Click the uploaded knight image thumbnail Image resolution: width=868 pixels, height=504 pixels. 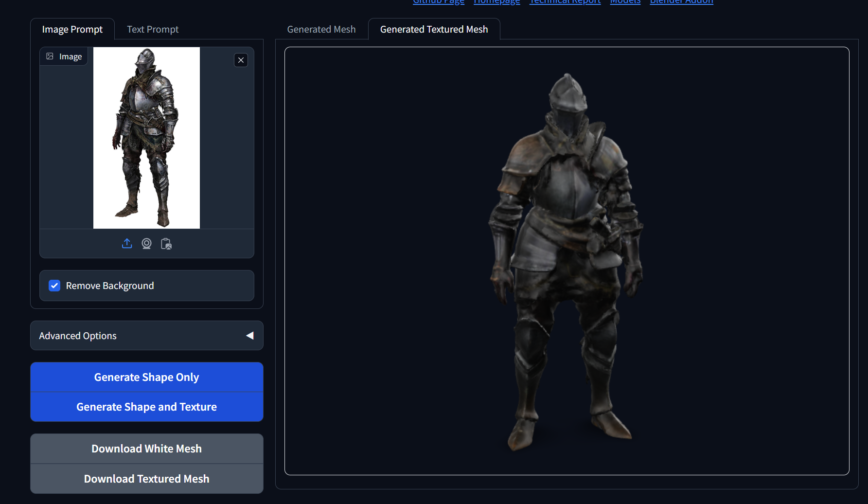[146, 138]
